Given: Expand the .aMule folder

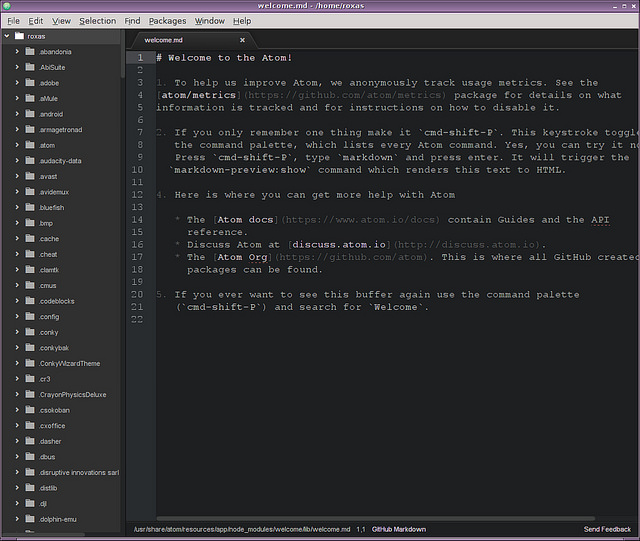Looking at the screenshot, I should [17, 98].
